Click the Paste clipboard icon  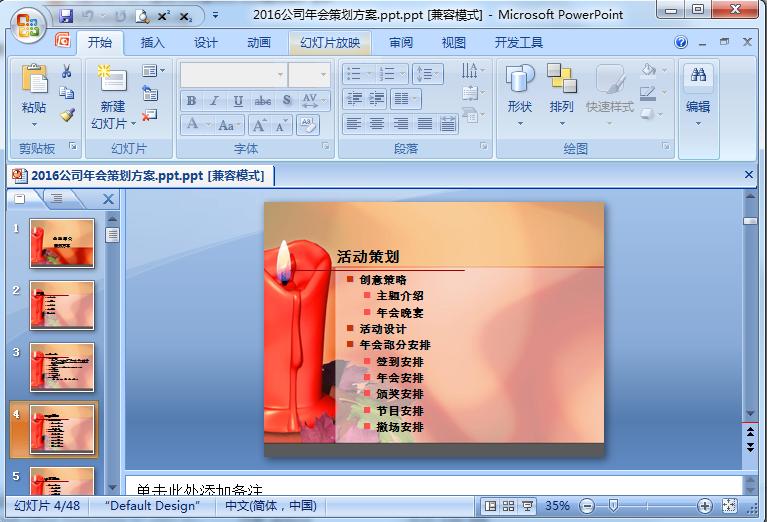(34, 78)
